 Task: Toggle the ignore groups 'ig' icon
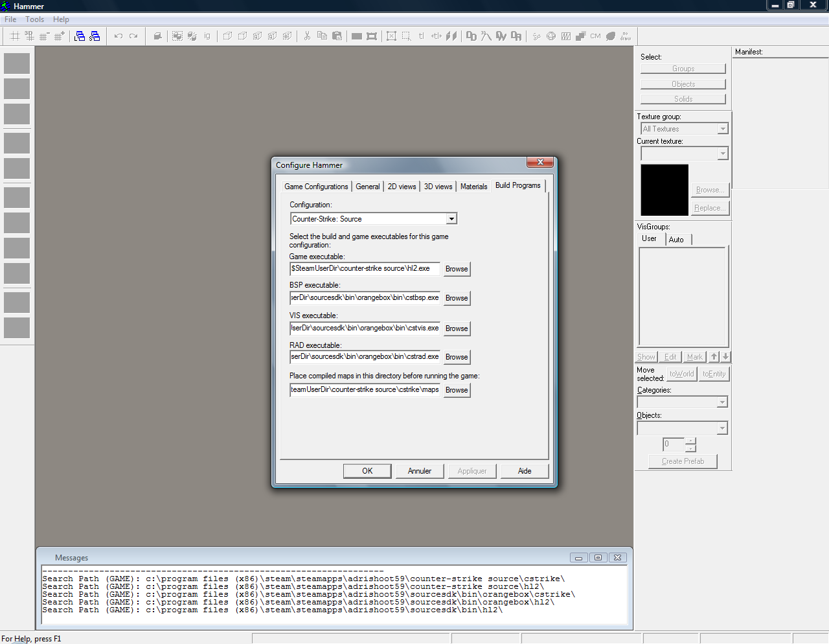pos(207,36)
